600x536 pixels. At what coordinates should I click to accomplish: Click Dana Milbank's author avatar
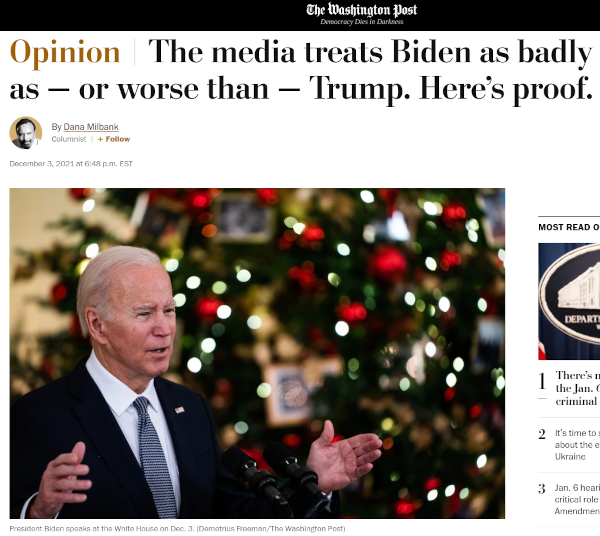coord(26,133)
